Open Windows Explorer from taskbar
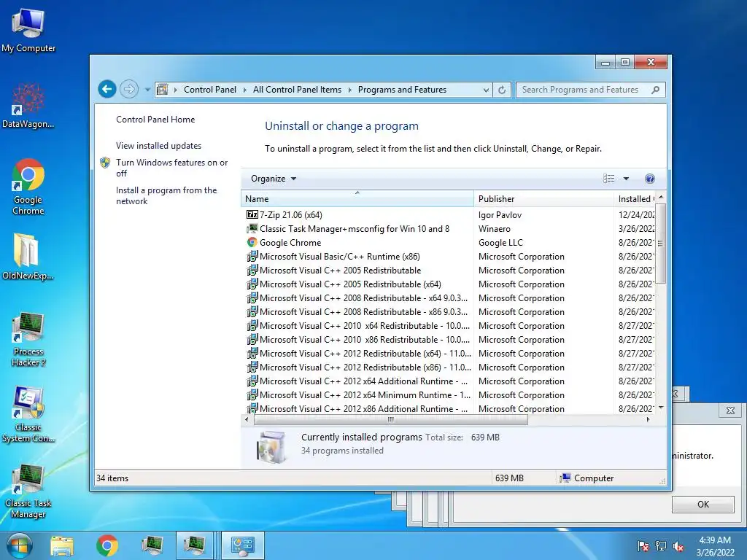Viewport: 747px width, 560px height. tap(63, 545)
